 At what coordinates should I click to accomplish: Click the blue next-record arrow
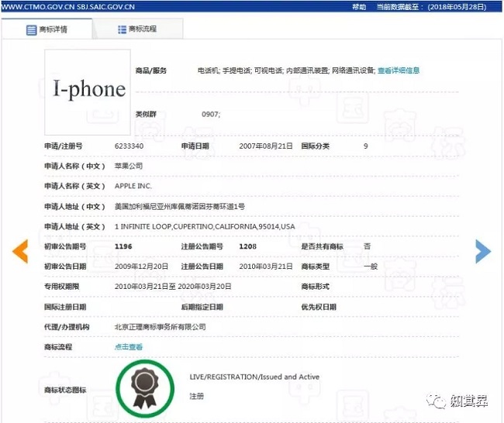[x=482, y=250]
